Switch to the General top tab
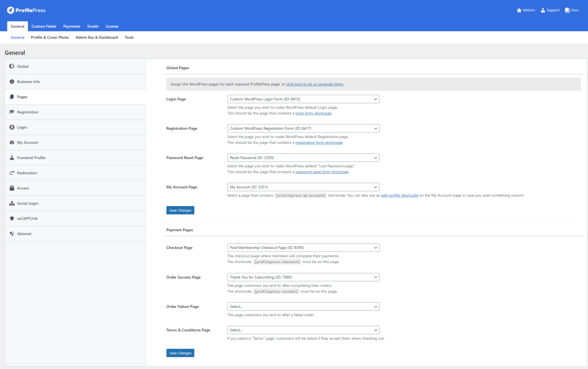588x369 pixels. point(18,26)
